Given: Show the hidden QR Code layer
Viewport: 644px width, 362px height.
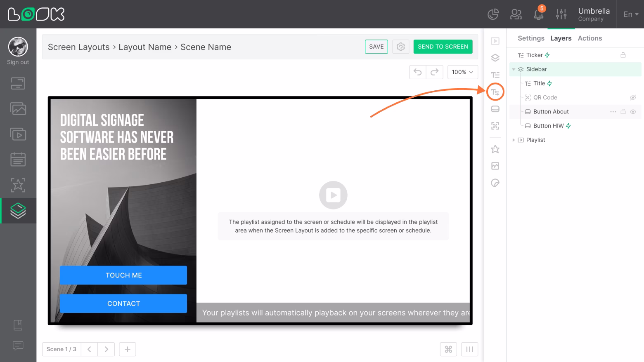Looking at the screenshot, I should click(x=633, y=97).
